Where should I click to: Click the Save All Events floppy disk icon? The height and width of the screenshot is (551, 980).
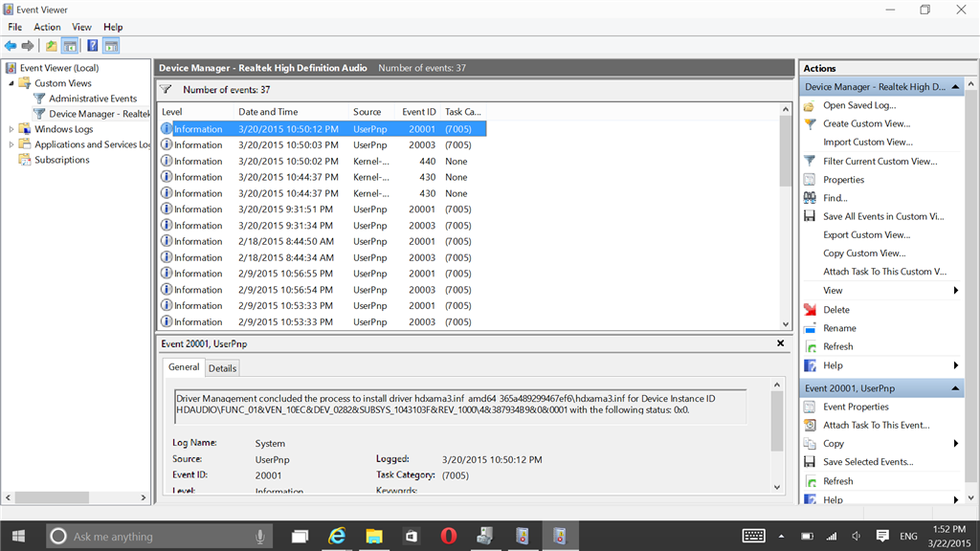pyautogui.click(x=810, y=216)
